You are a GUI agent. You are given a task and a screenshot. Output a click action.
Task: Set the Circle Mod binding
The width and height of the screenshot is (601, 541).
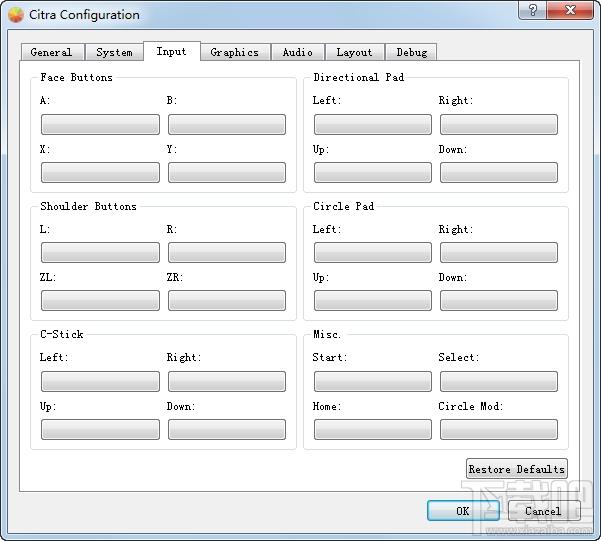[x=499, y=429]
